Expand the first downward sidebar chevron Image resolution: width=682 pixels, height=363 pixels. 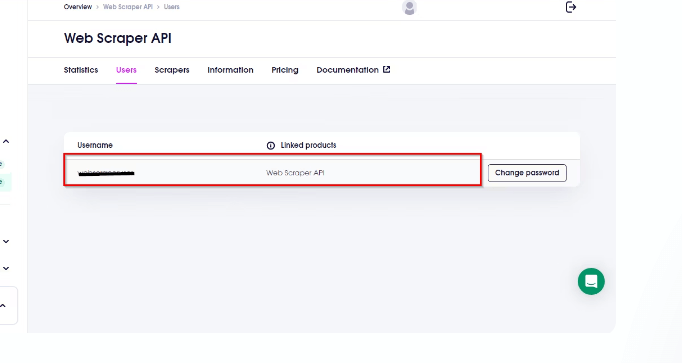pos(6,241)
